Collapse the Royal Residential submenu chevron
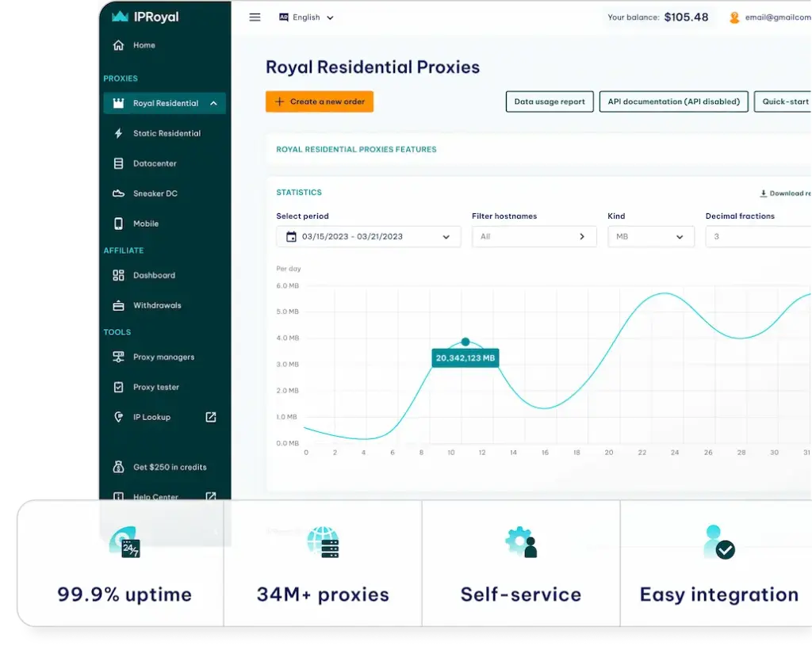This screenshot has width=812, height=646. 213,103
